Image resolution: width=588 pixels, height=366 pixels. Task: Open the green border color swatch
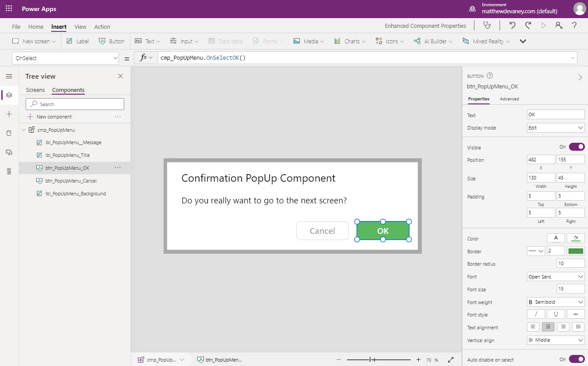pos(575,251)
